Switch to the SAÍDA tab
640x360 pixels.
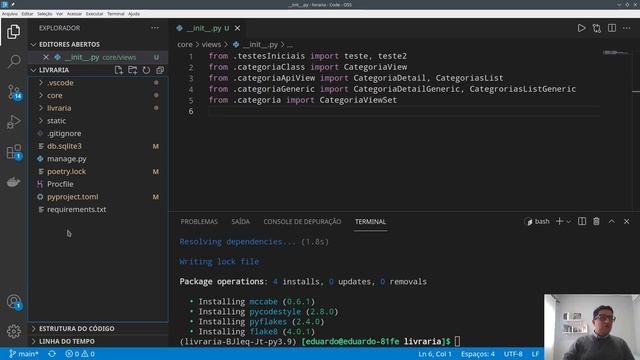coord(240,222)
